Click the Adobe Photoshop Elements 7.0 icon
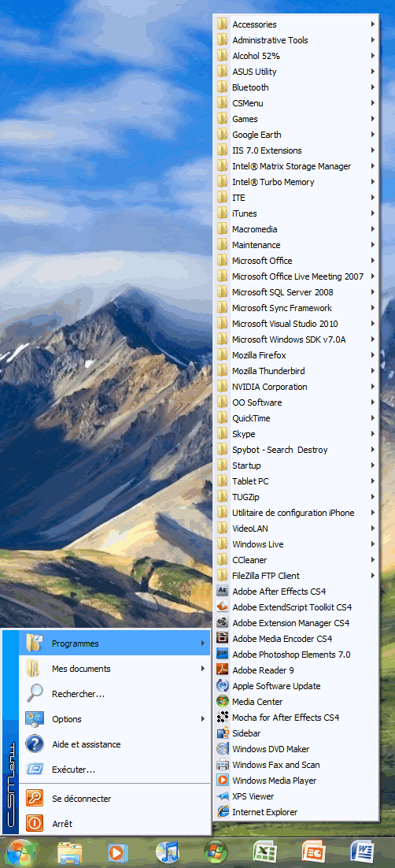Viewport: 395px width, 868px height. [x=223, y=655]
